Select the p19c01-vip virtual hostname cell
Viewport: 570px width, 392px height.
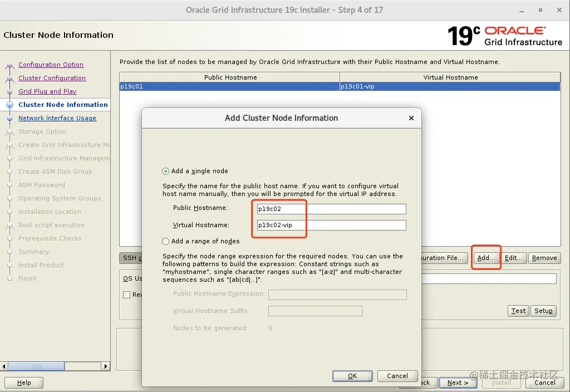[450, 86]
